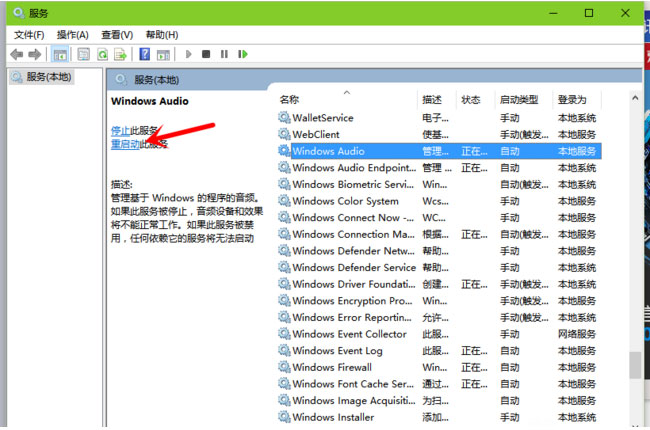The height and width of the screenshot is (430, 650).
Task: Click the Forward arrow toolbar icon
Action: click(x=34, y=54)
